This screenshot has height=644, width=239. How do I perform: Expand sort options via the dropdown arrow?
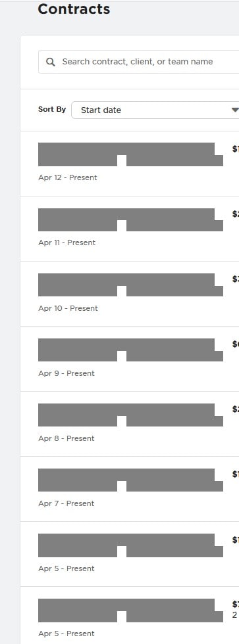(235, 110)
